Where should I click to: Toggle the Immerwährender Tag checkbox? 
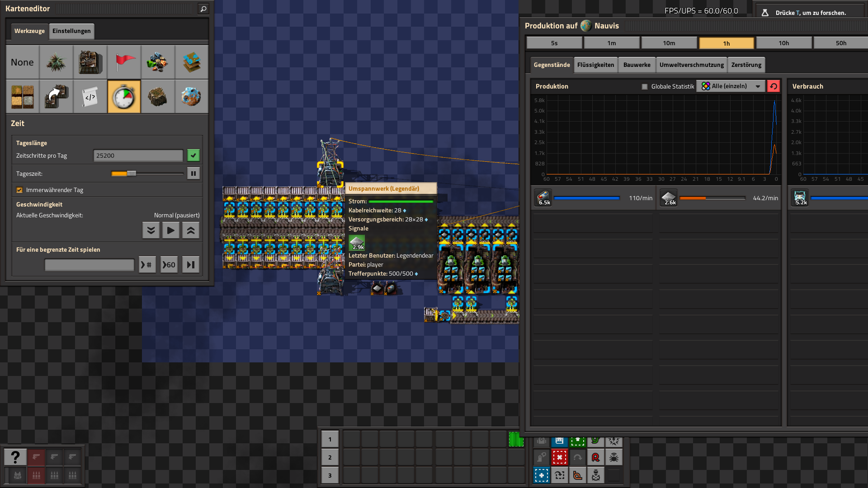[x=19, y=190]
